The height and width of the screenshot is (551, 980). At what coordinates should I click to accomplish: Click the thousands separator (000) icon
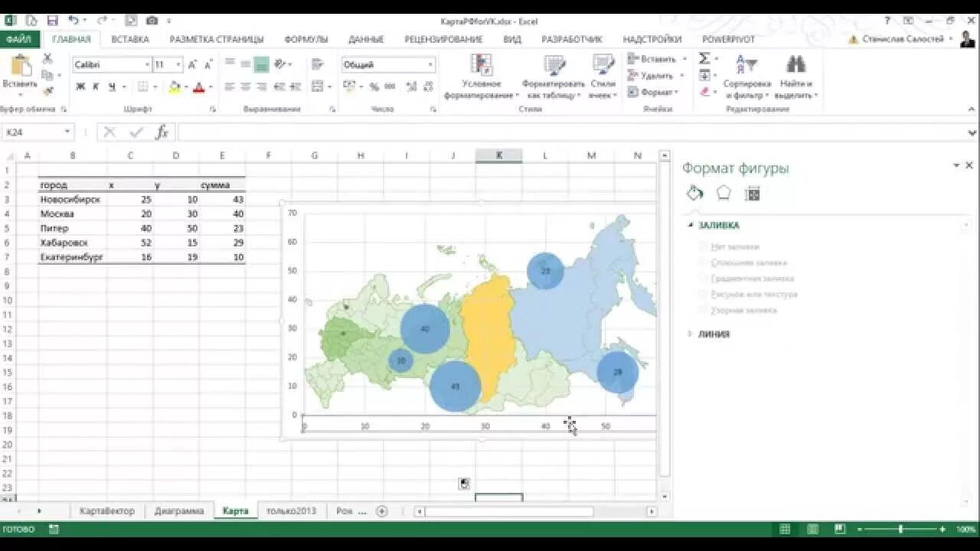tap(390, 87)
